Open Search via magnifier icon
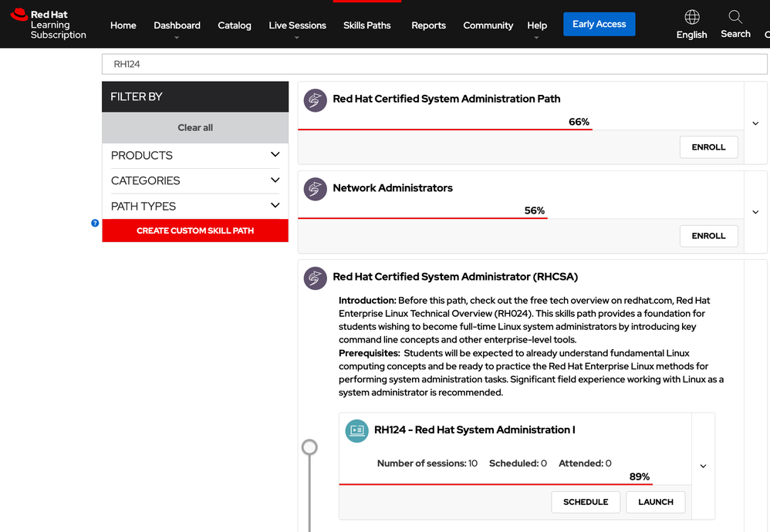 (735, 17)
